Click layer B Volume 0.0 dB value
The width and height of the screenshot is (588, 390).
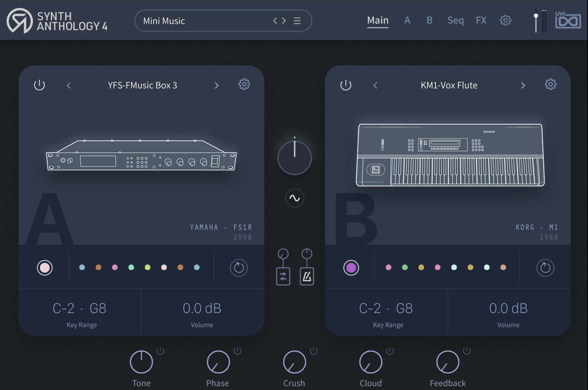pyautogui.click(x=508, y=308)
